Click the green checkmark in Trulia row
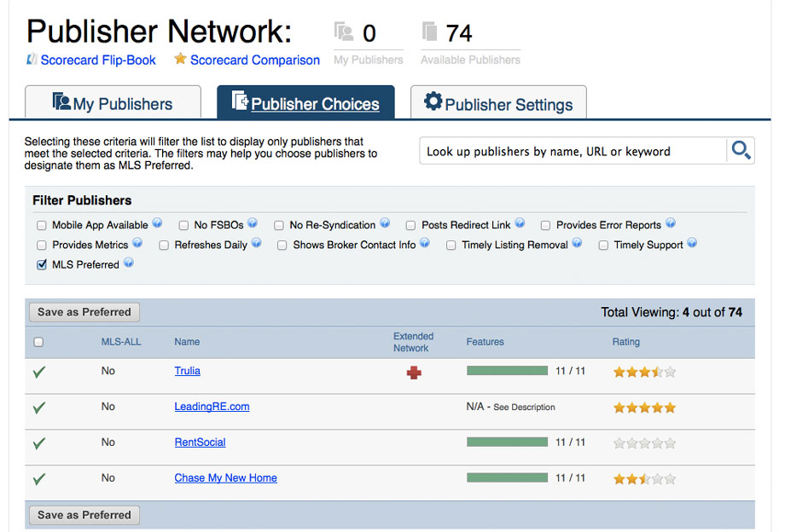Image resolution: width=785 pixels, height=532 pixels. click(39, 372)
